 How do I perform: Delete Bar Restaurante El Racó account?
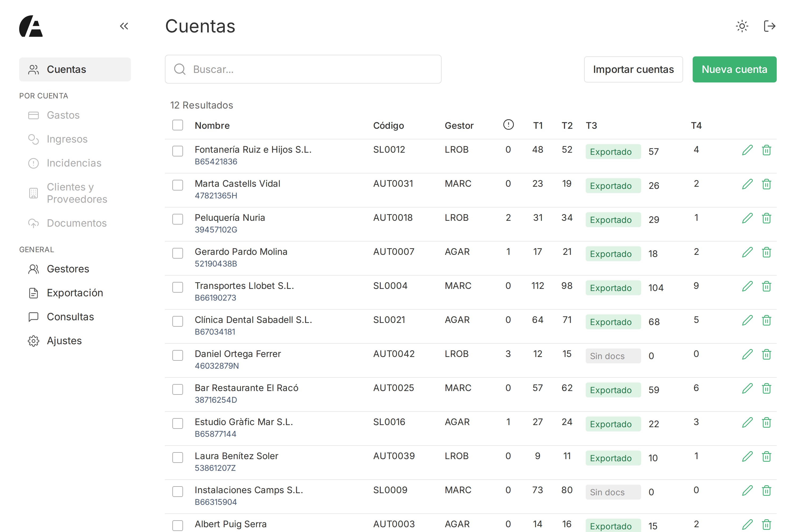[766, 388]
